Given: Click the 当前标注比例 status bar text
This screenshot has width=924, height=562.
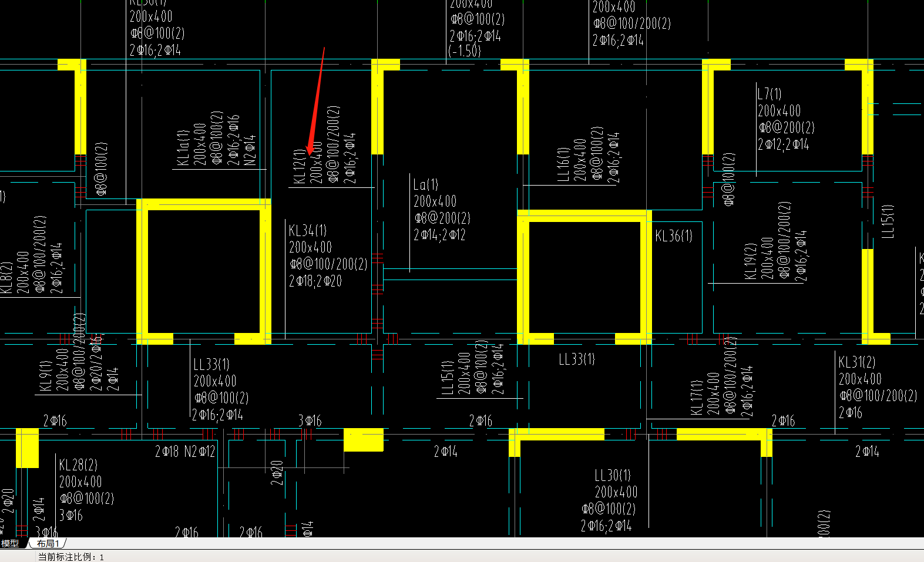Looking at the screenshot, I should coord(71,557).
